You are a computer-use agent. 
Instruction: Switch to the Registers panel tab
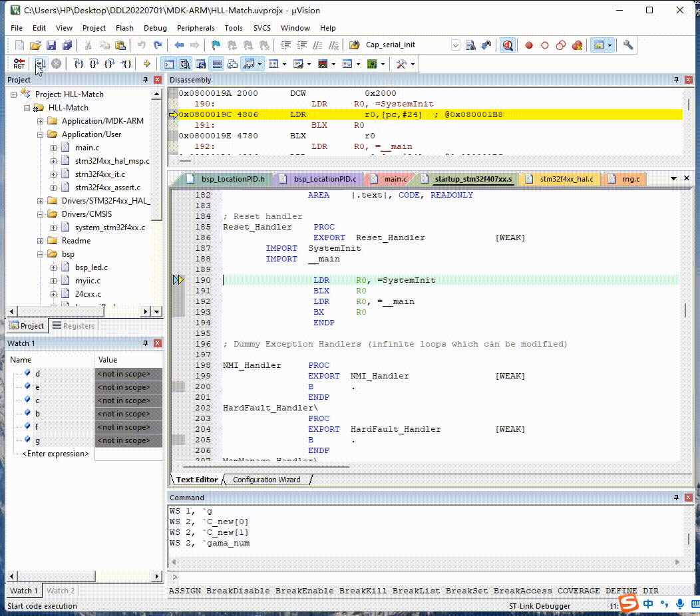(73, 326)
